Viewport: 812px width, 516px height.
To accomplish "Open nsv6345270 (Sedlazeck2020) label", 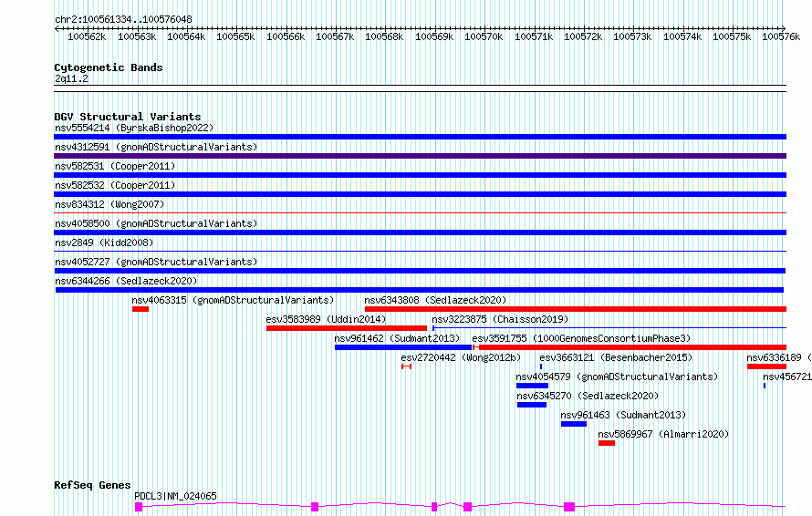I will [x=588, y=396].
